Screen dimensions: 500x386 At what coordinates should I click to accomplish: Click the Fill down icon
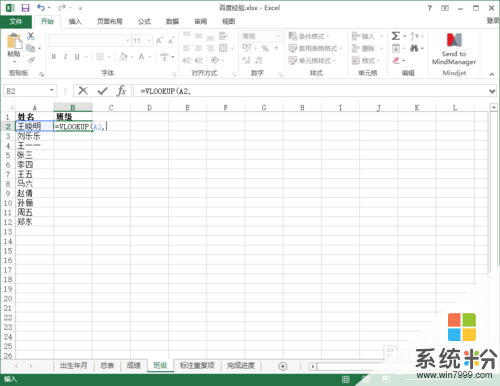pos(396,48)
